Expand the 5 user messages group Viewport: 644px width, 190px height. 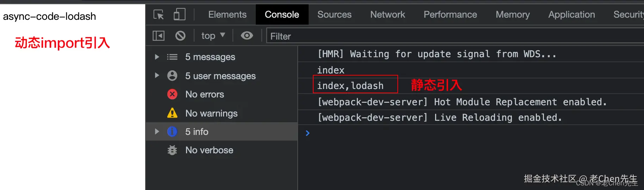coord(157,76)
